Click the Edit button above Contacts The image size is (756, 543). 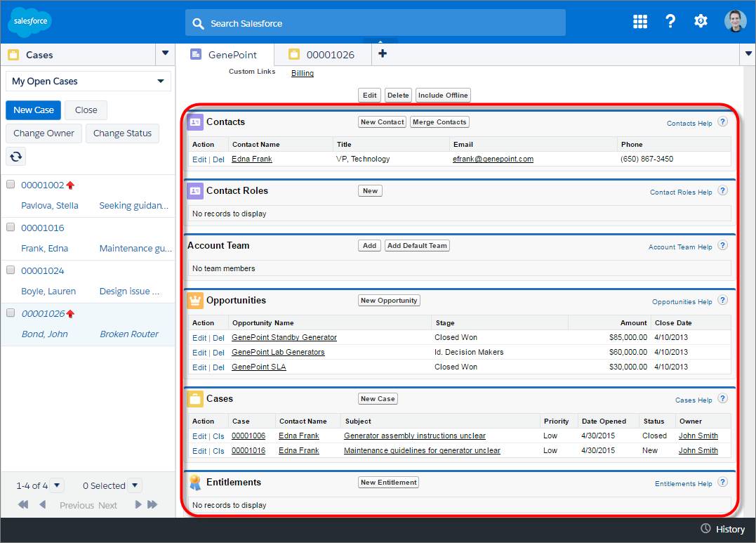point(369,95)
